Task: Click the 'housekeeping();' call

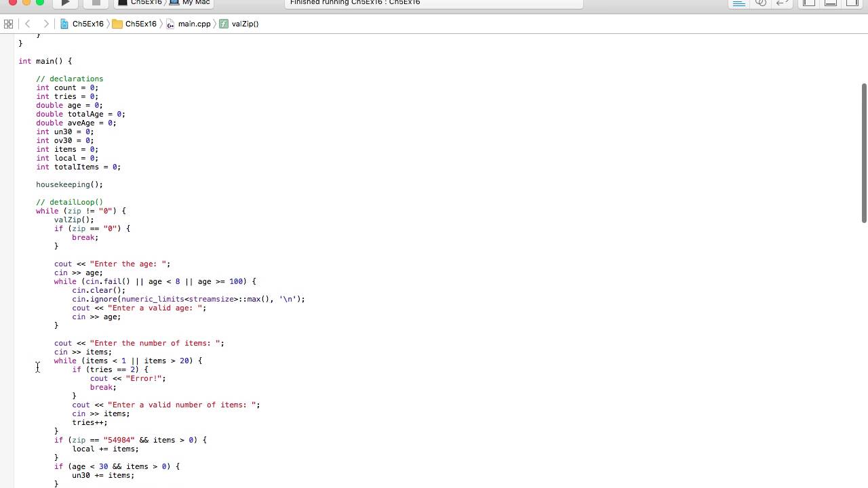Action: tap(69, 184)
